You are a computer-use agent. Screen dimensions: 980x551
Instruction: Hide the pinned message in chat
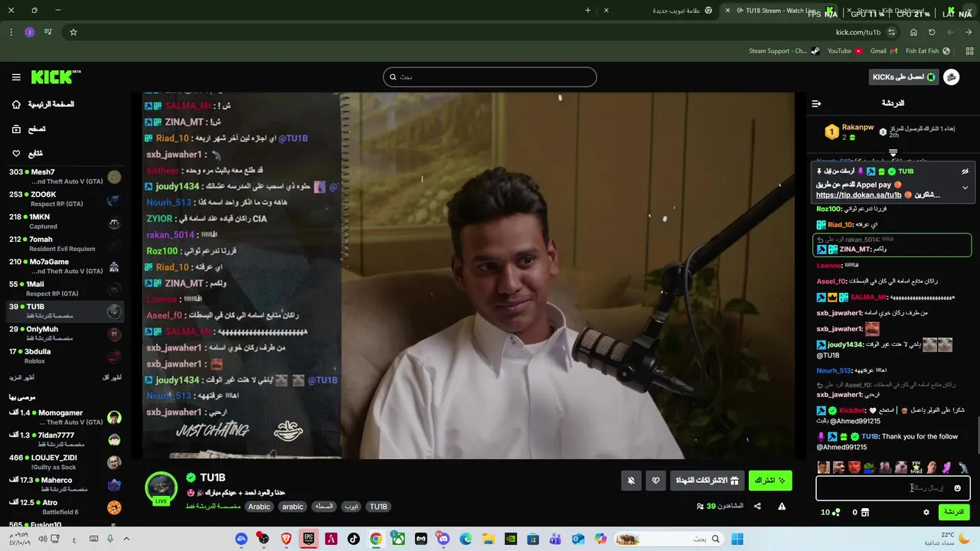point(965,171)
